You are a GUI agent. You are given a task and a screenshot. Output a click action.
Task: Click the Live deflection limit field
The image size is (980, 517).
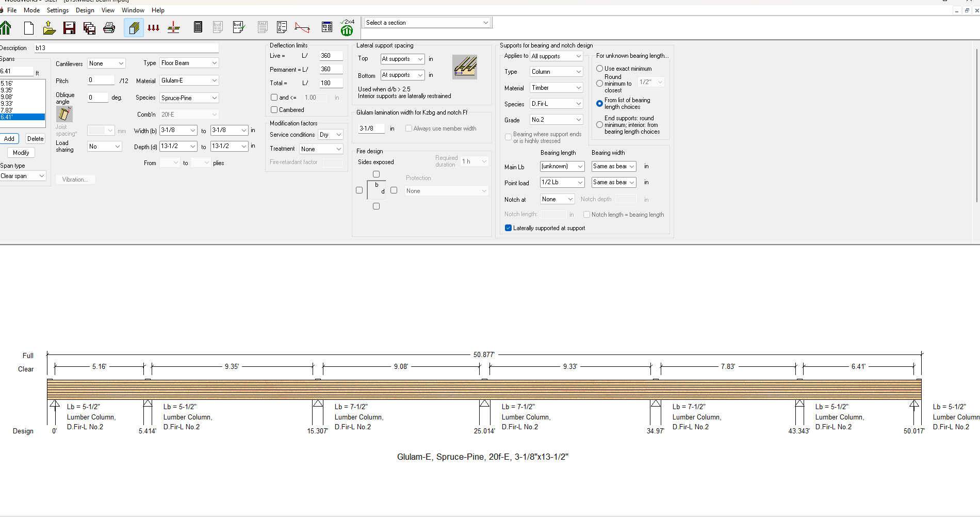pyautogui.click(x=331, y=56)
